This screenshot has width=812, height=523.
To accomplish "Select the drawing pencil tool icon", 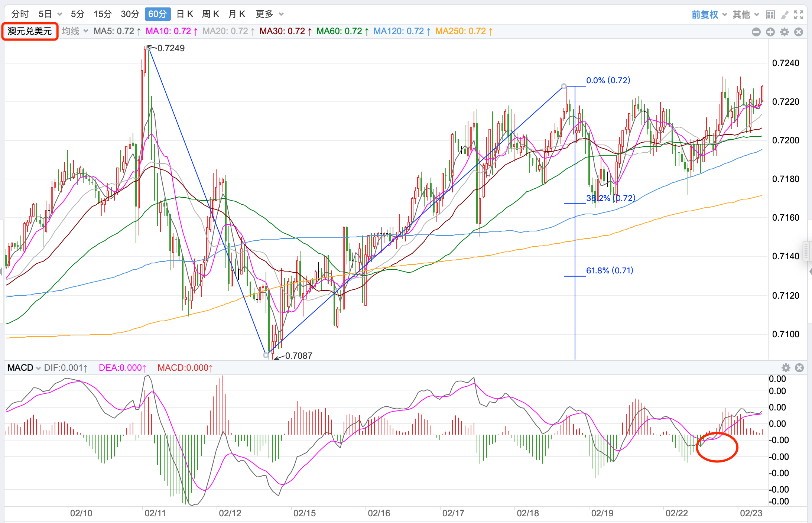I will tap(785, 15).
